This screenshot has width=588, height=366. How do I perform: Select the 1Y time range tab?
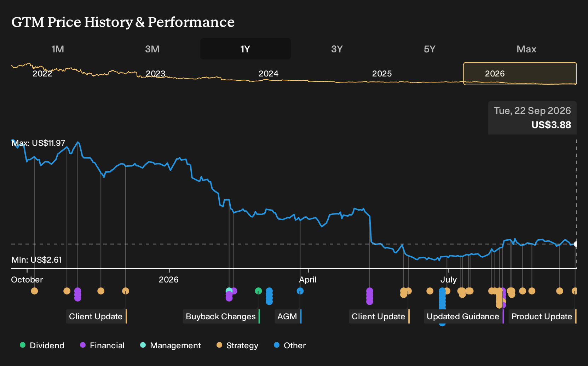246,49
